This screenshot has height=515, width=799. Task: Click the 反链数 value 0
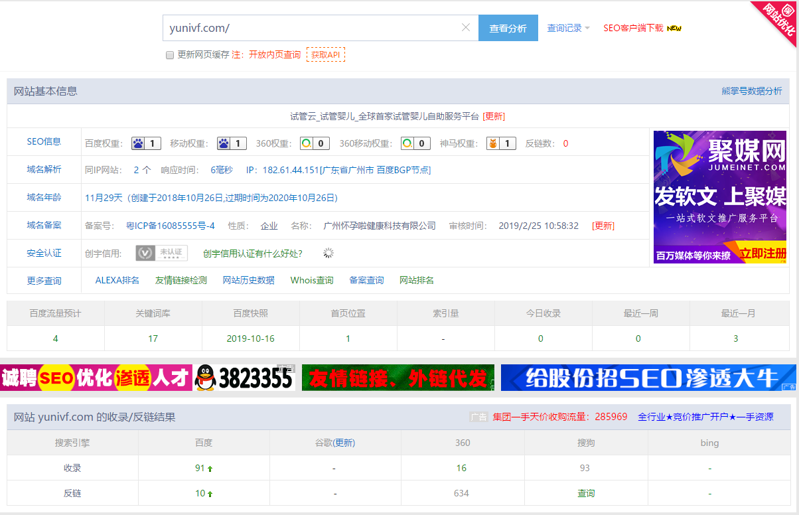566,144
